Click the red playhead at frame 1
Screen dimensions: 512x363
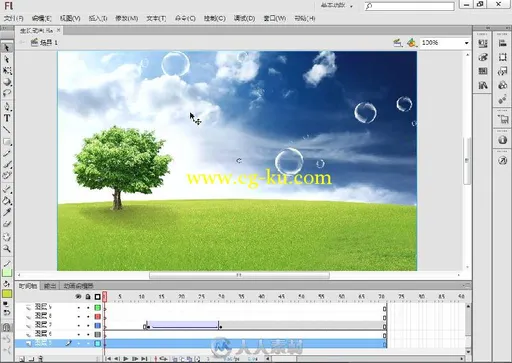tap(105, 296)
